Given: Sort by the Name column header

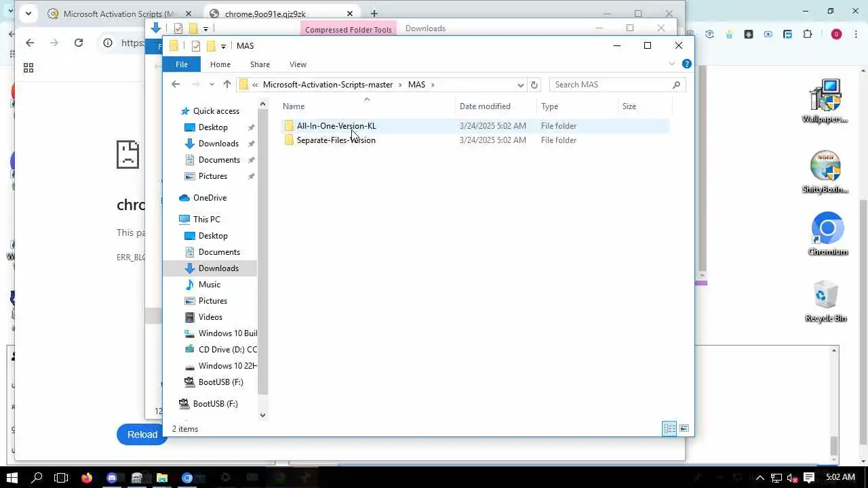Looking at the screenshot, I should point(367,106).
